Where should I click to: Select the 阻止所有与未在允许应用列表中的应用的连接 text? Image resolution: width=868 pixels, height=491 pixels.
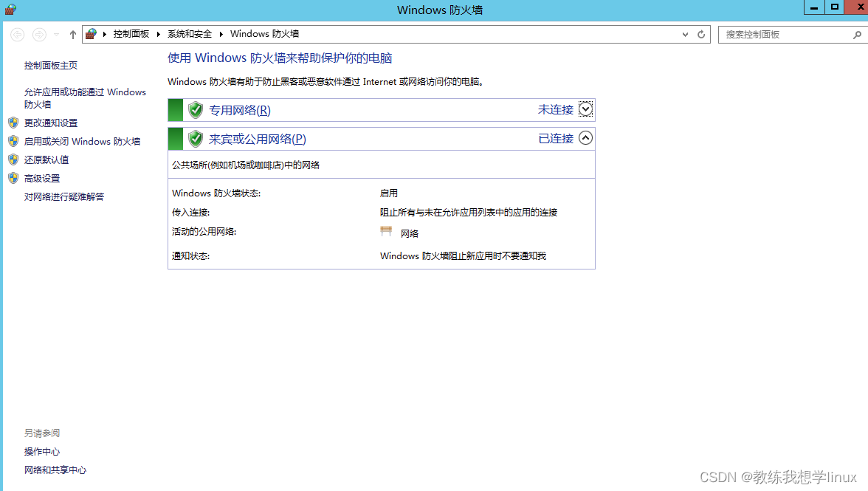[x=468, y=213]
